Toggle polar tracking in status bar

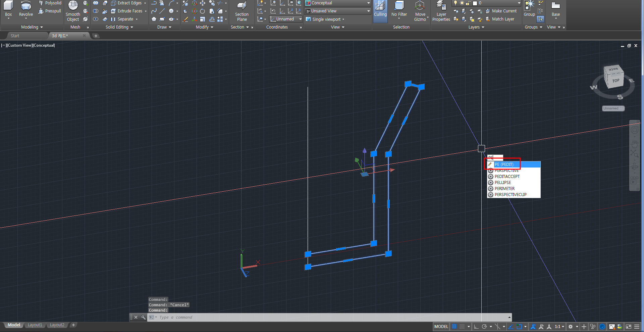coord(484,327)
